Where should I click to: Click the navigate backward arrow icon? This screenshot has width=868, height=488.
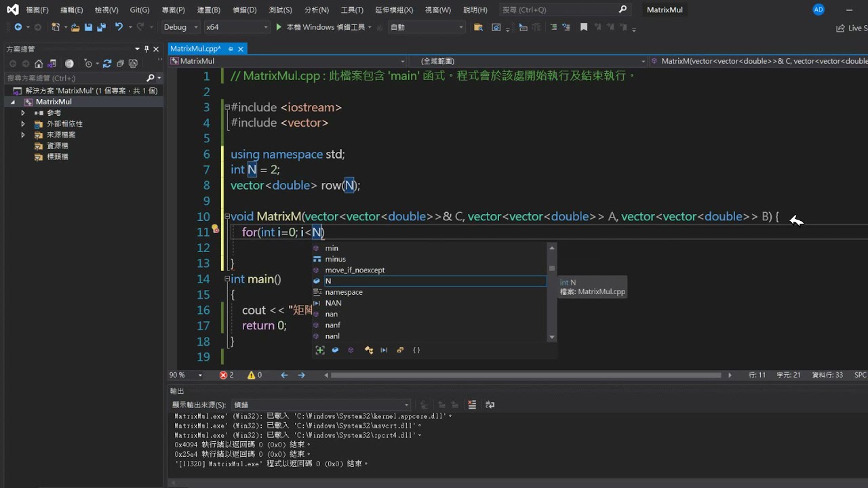coord(18,27)
